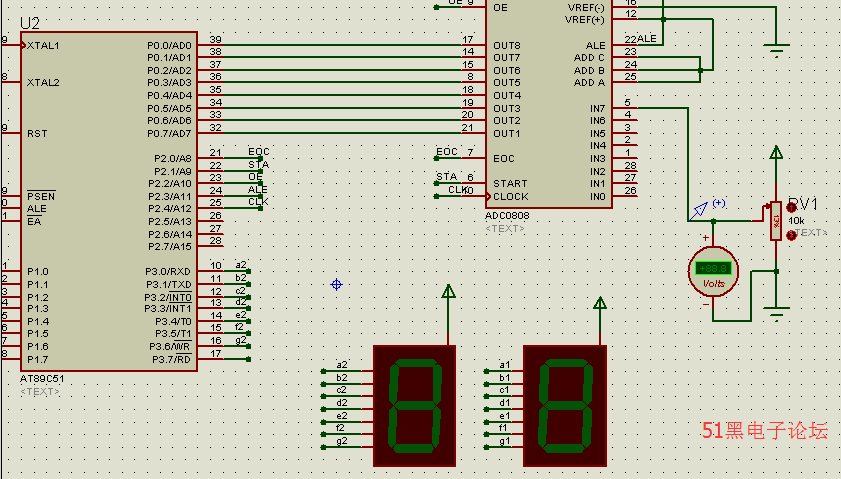
Task: Select the blue voltage probe arrow
Action: point(698,211)
